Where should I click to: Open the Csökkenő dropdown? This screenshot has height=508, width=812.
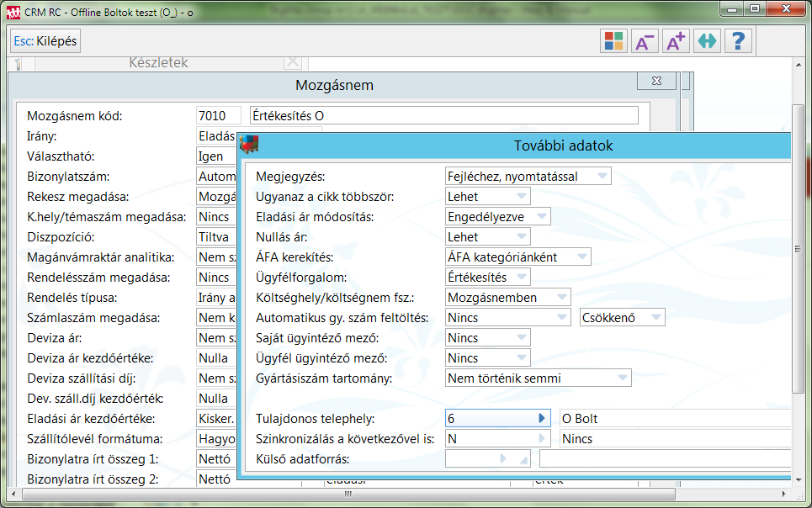click(656, 317)
